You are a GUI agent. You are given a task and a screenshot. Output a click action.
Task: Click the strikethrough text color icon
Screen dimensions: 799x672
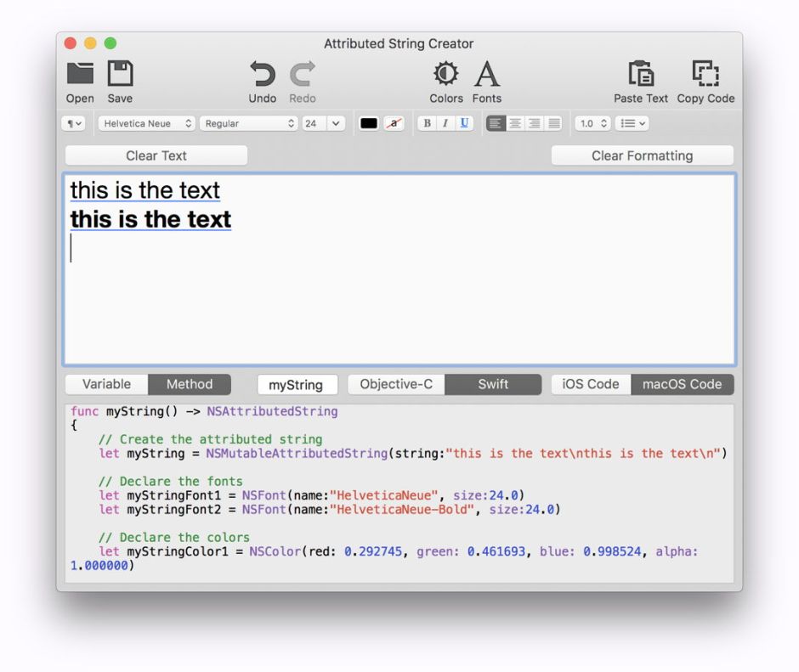click(x=394, y=123)
